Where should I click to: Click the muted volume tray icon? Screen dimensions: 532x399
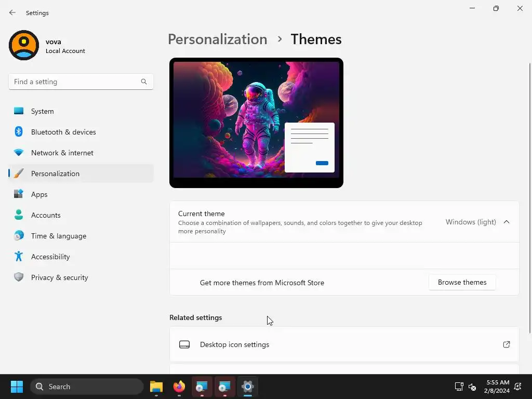[472, 387]
